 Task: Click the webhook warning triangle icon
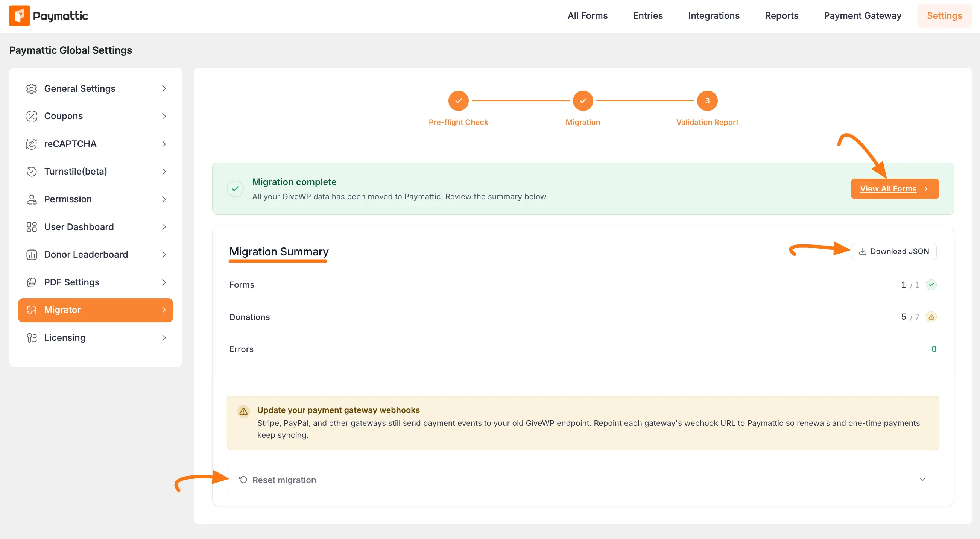coord(243,411)
